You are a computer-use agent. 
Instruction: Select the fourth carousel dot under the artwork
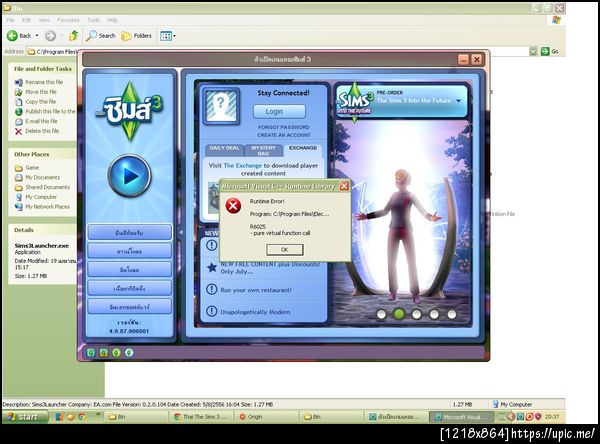[x=434, y=314]
